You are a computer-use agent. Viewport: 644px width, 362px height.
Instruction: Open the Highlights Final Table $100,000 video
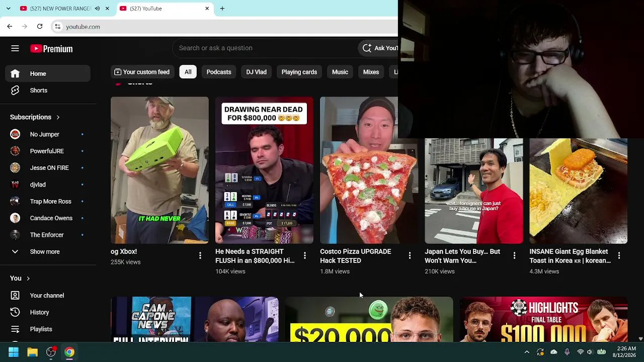pyautogui.click(x=543, y=319)
